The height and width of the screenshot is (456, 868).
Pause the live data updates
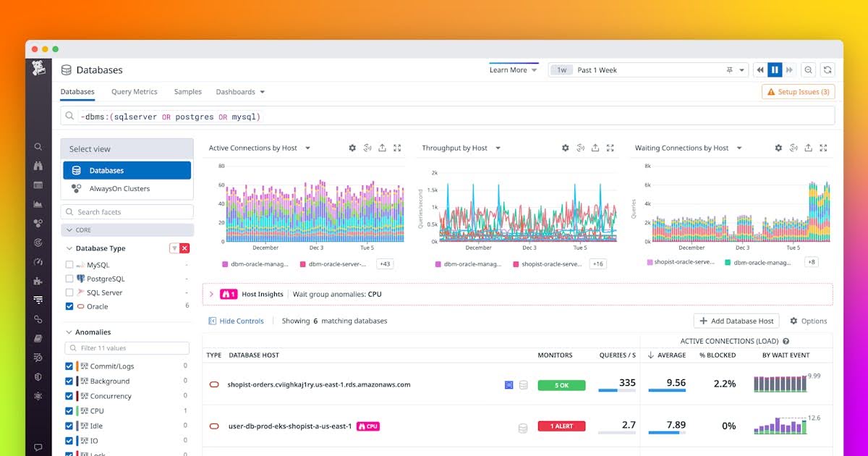(x=775, y=69)
